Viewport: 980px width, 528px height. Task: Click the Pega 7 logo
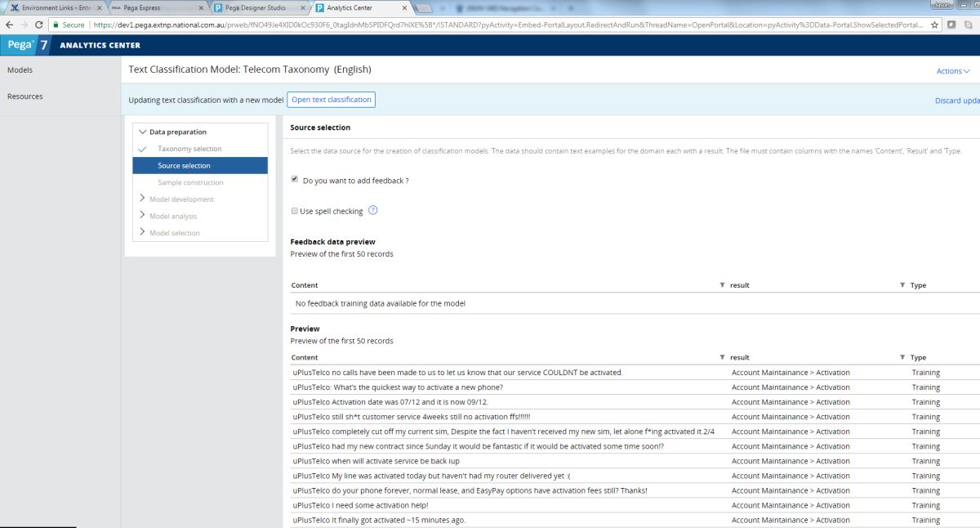[x=27, y=45]
